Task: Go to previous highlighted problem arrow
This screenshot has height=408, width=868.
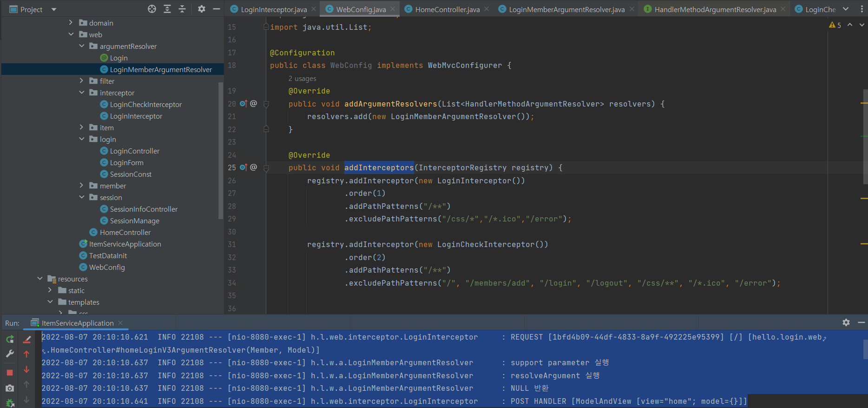Action: click(850, 25)
